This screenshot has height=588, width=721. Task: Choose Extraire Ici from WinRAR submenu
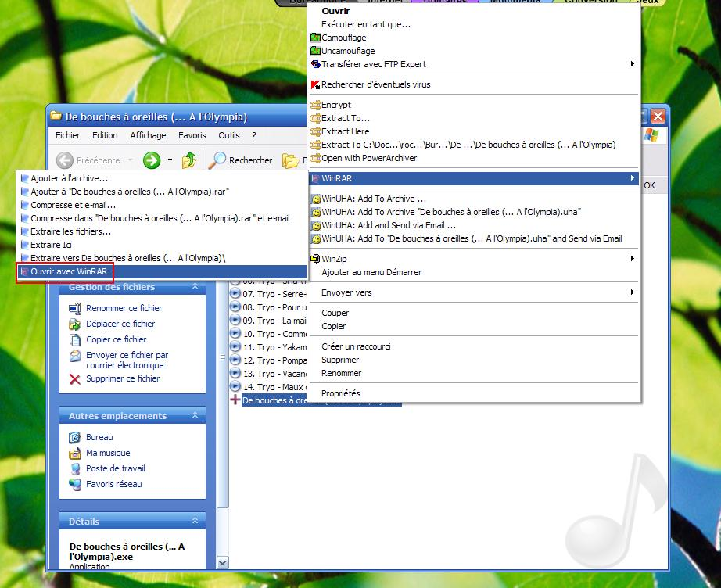tap(52, 245)
